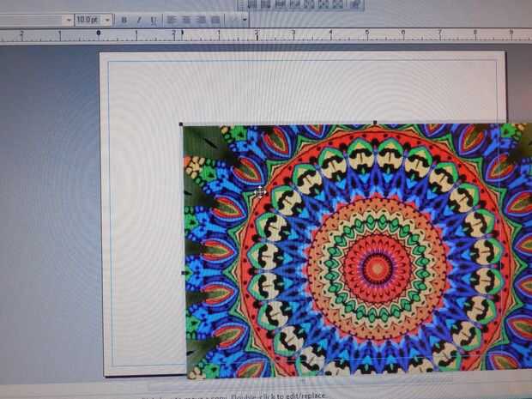Open the font name dropdown arrow
The image size is (532, 399).
[69, 21]
